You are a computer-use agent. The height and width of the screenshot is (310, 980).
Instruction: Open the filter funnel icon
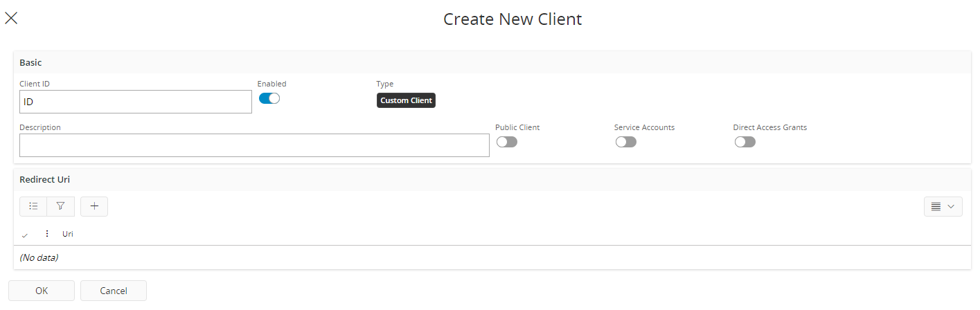60,206
